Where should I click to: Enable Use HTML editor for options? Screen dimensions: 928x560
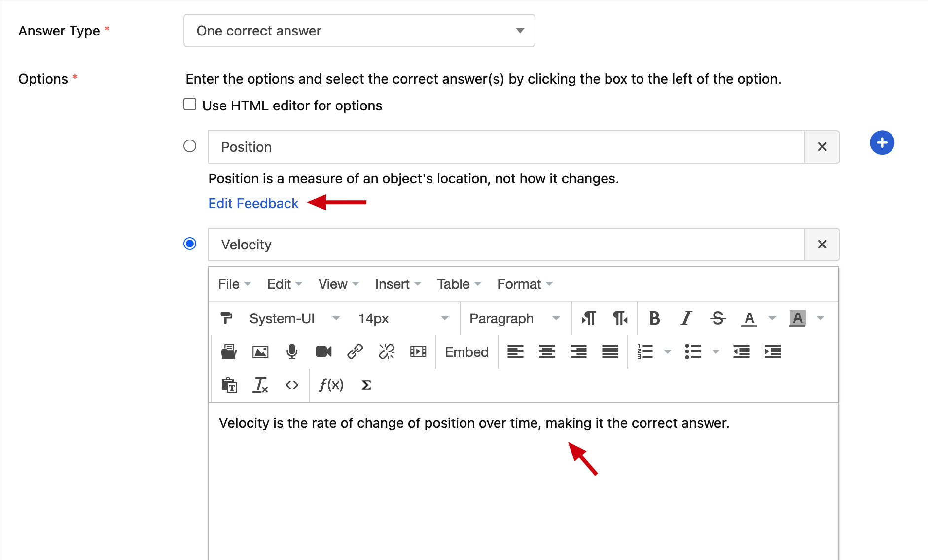(x=190, y=105)
